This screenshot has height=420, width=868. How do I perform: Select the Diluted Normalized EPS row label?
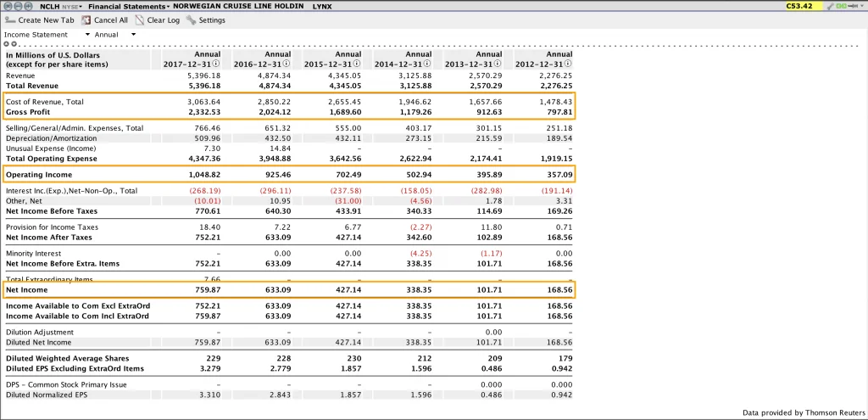point(47,395)
